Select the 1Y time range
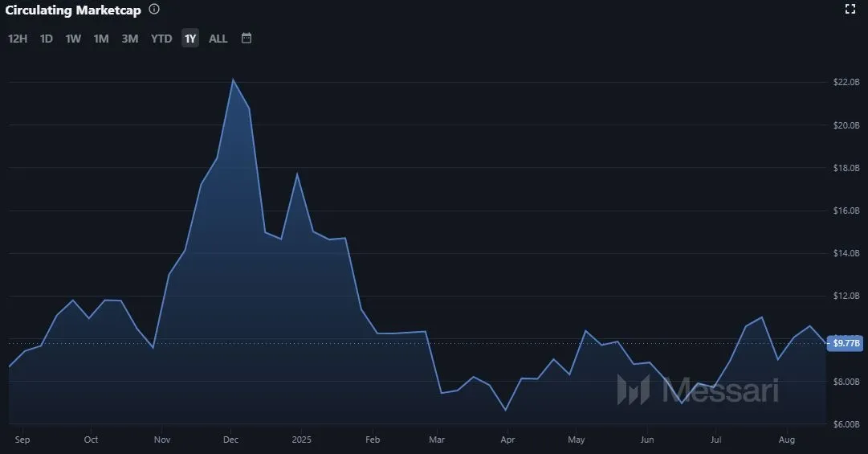Image resolution: width=868 pixels, height=454 pixels. [x=190, y=39]
